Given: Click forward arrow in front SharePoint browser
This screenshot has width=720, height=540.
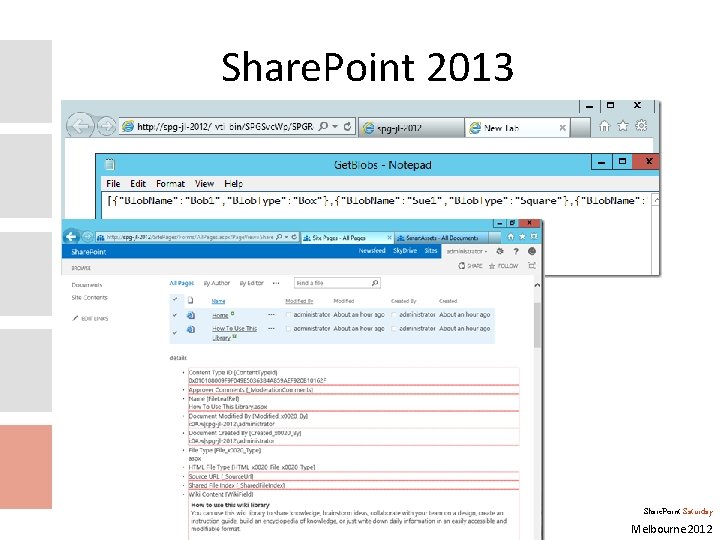Looking at the screenshot, I should (87, 237).
